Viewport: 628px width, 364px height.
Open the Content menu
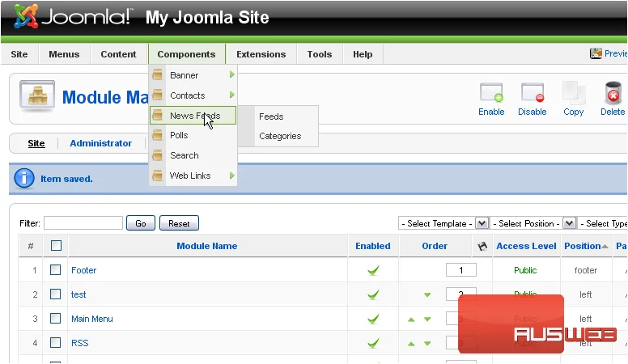click(x=118, y=54)
